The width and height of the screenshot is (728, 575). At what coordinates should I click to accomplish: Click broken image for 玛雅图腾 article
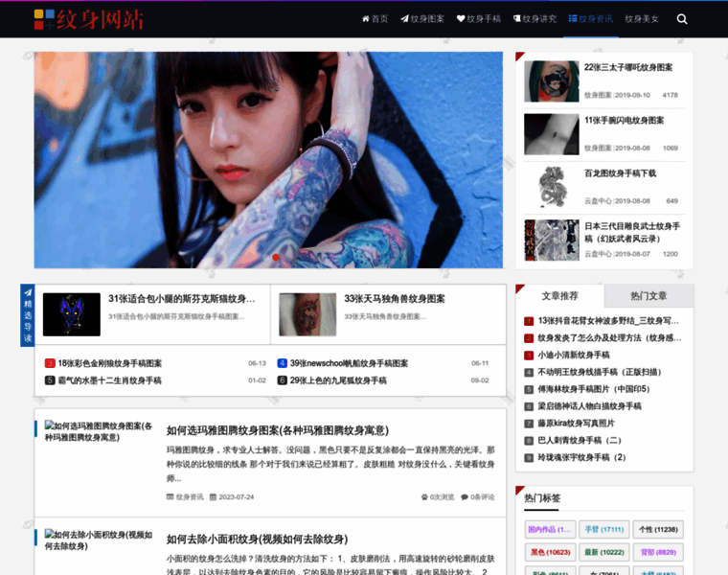click(x=99, y=431)
